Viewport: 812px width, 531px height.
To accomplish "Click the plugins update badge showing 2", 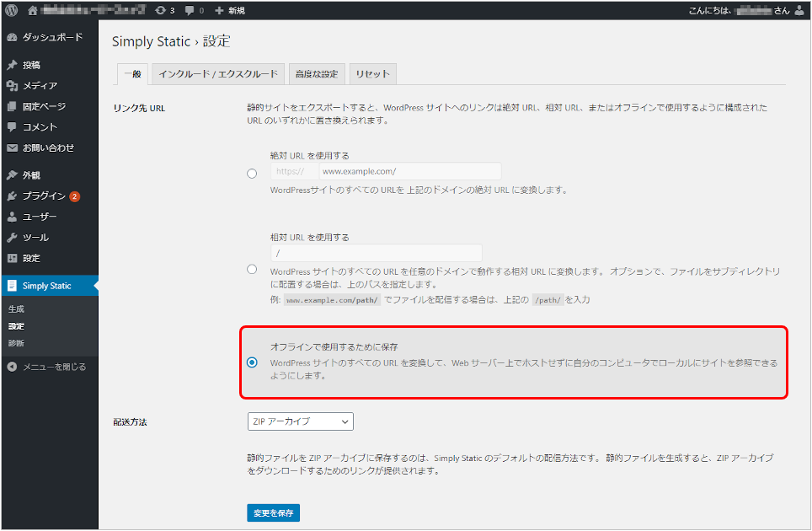I will pyautogui.click(x=75, y=196).
